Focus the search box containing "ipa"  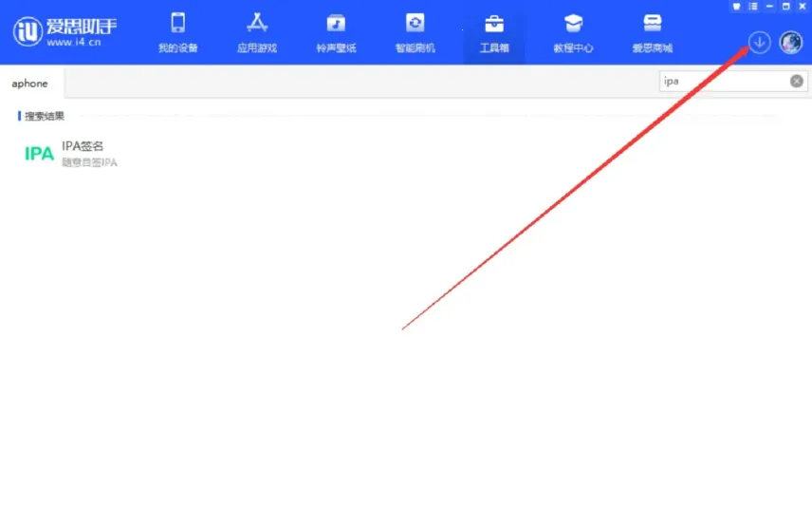723,82
